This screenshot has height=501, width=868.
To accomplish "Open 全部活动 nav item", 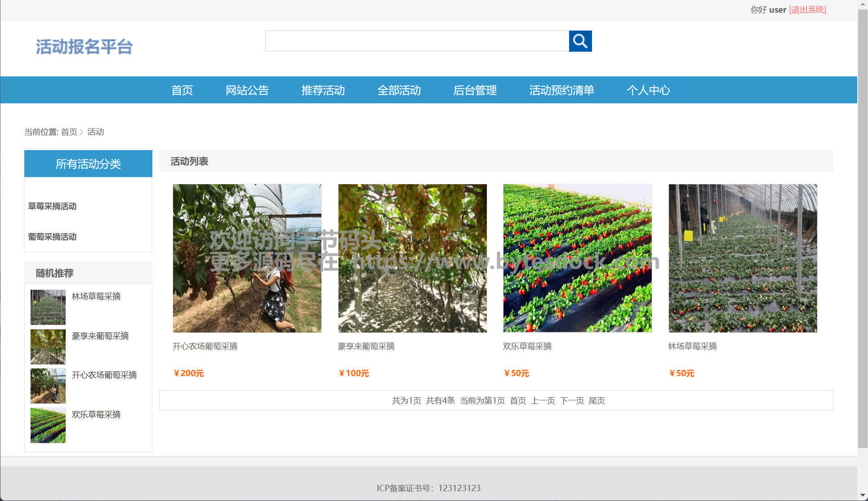I will pyautogui.click(x=399, y=90).
